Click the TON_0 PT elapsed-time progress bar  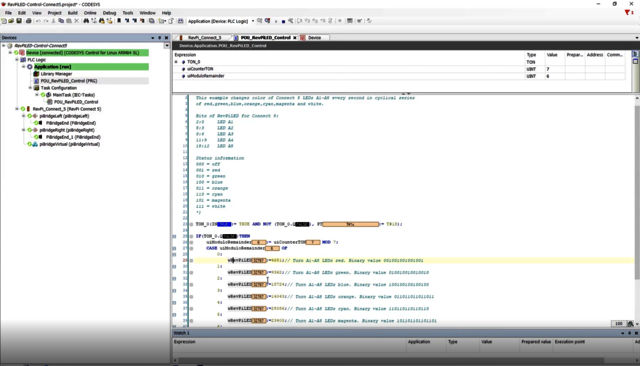point(351,224)
